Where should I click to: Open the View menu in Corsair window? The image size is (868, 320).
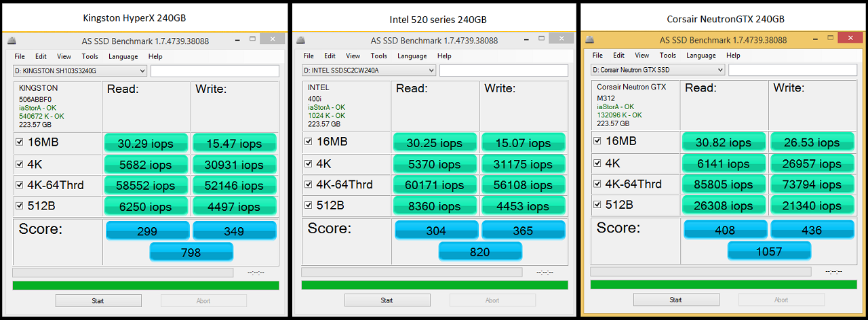coord(642,56)
